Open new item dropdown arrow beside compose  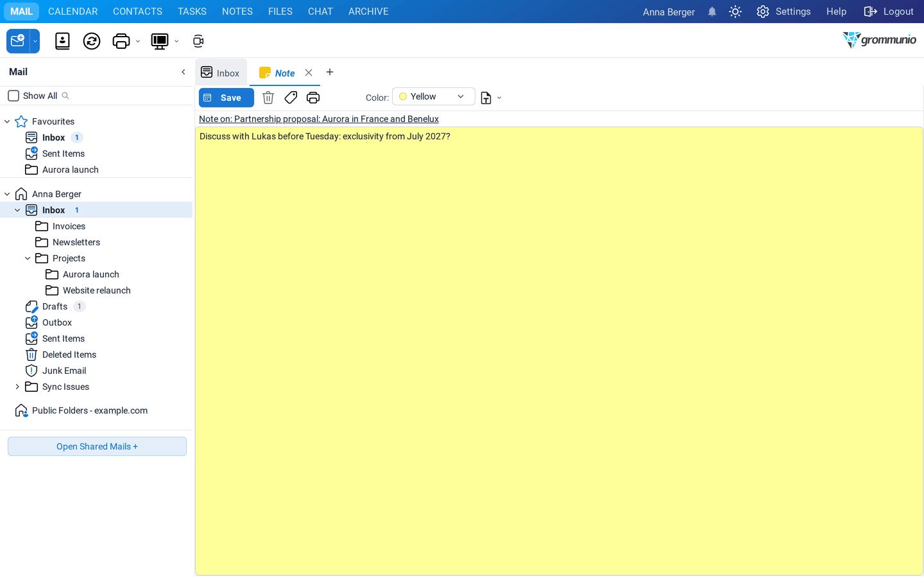point(35,41)
